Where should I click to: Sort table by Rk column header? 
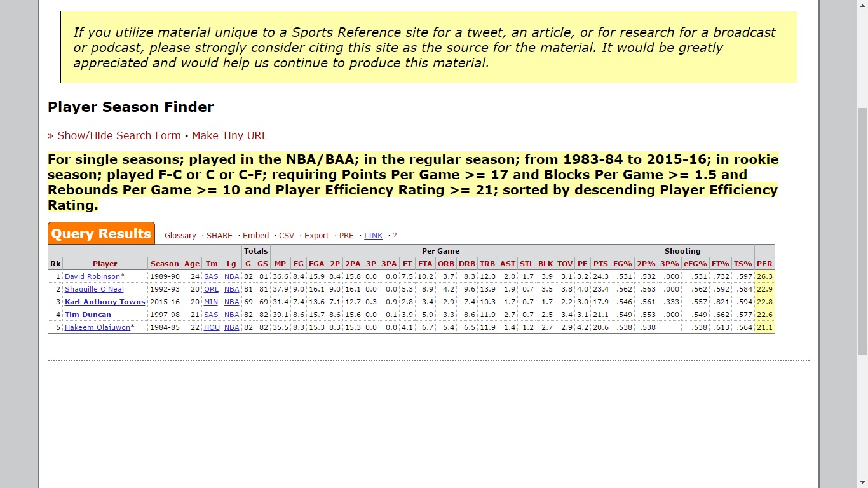pyautogui.click(x=55, y=264)
